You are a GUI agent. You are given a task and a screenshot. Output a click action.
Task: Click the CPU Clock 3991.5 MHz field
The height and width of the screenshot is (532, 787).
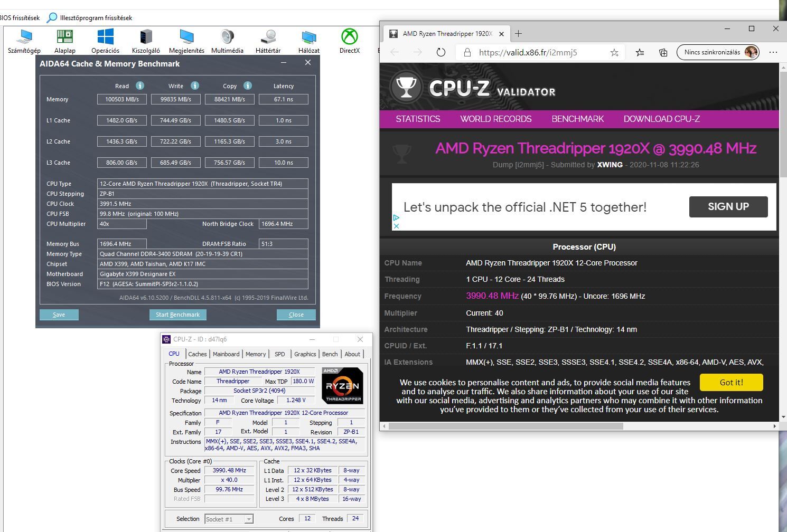pyautogui.click(x=203, y=204)
